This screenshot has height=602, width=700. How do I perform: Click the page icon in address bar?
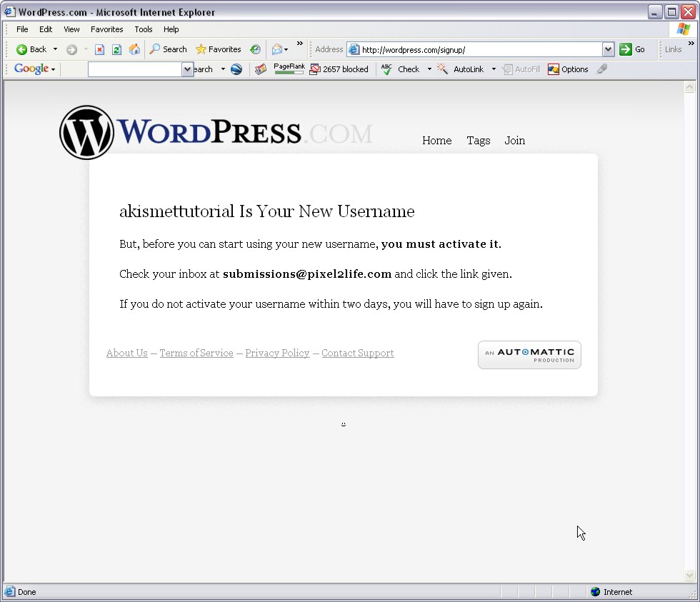coord(354,49)
